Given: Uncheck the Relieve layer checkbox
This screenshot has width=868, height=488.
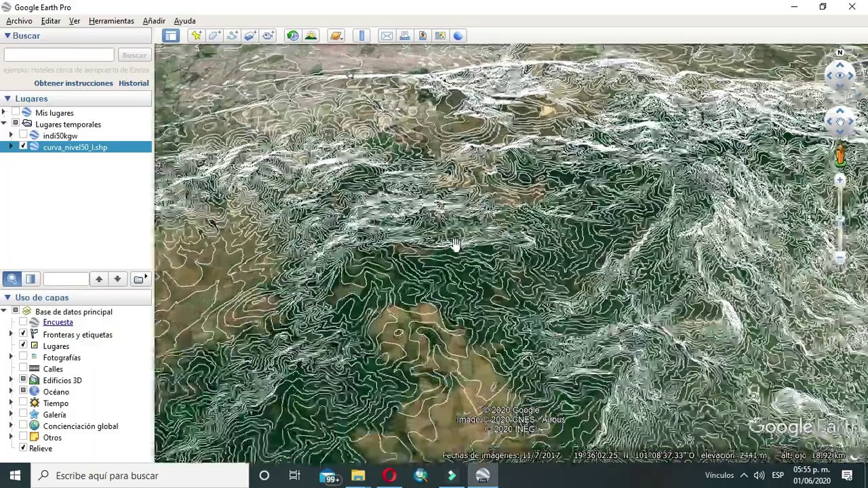Looking at the screenshot, I should pyautogui.click(x=23, y=448).
